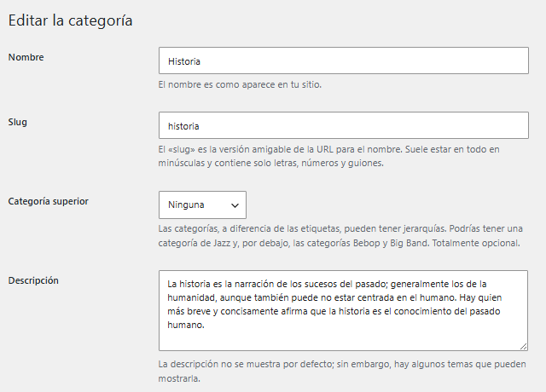Grab the Descripción textarea resize handle
Screen dimensions: 546x392
[x=523, y=346]
